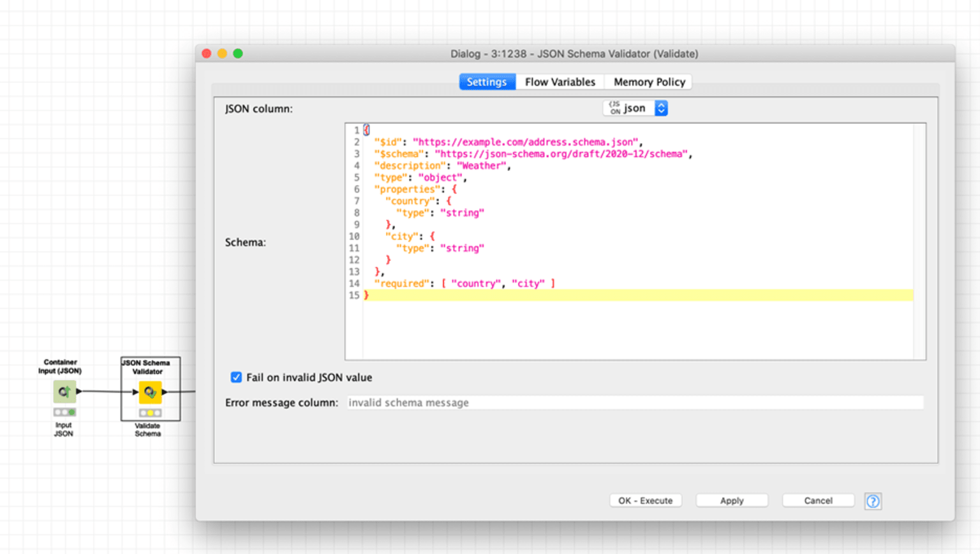Minimize dialog with yellow window button

[222, 54]
